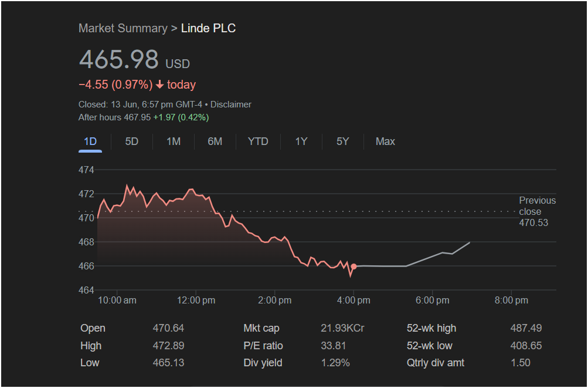588x388 pixels.
Task: Click the USD currency label
Action: pos(178,64)
